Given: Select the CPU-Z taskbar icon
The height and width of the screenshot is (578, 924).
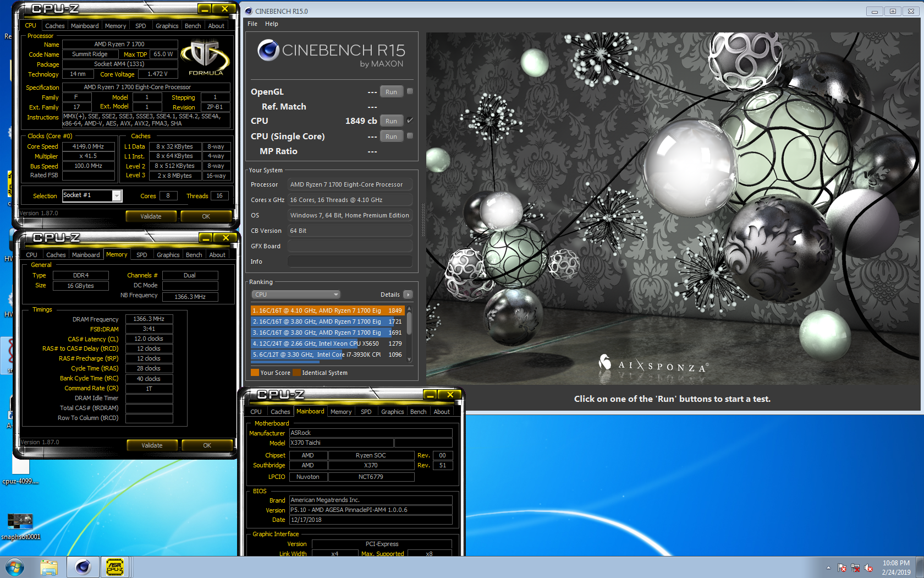Looking at the screenshot, I should [x=115, y=567].
